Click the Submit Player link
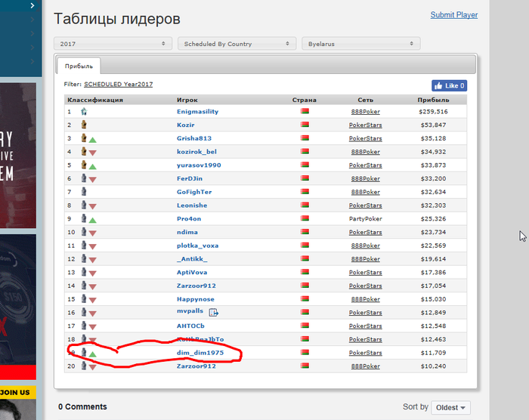Screen dimensions: 529x420 (x=453, y=15)
